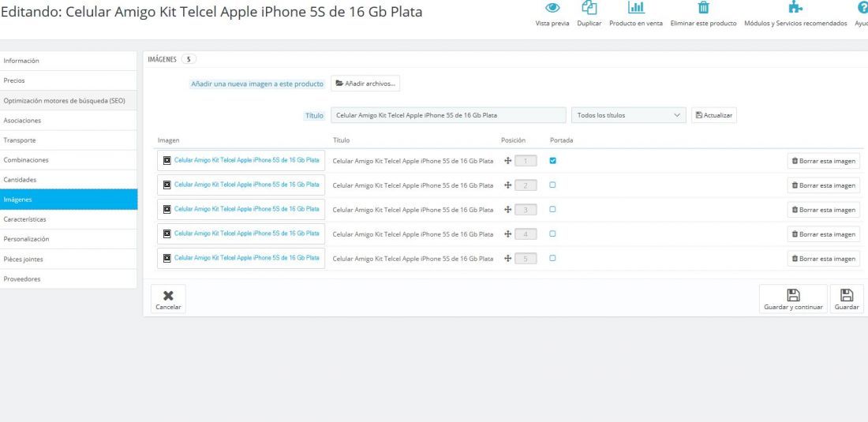Open Optimización motores de búsqueda (SEO) tab
This screenshot has height=422, width=868.
68,101
